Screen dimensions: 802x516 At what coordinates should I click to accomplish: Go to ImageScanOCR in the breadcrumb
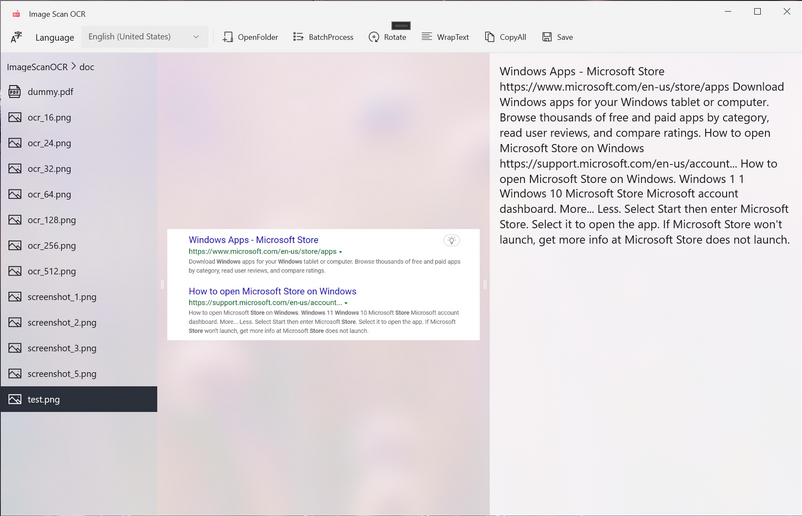pos(37,67)
